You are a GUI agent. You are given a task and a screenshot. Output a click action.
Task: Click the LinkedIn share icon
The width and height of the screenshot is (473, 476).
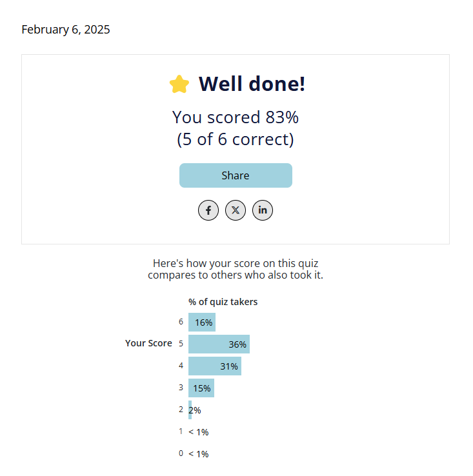pos(263,210)
